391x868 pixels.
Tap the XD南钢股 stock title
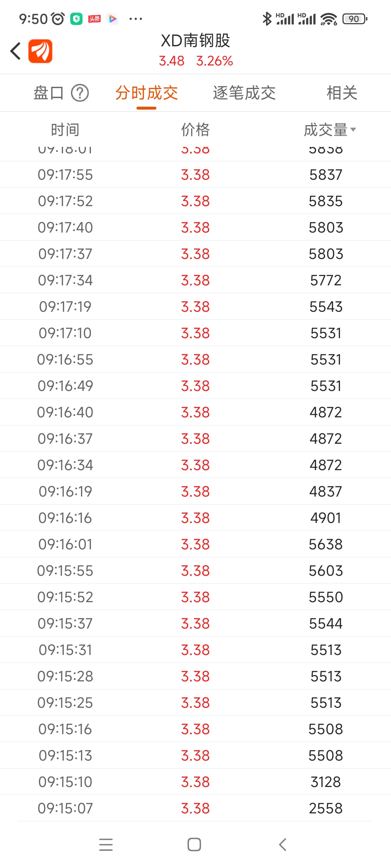pyautogui.click(x=195, y=41)
